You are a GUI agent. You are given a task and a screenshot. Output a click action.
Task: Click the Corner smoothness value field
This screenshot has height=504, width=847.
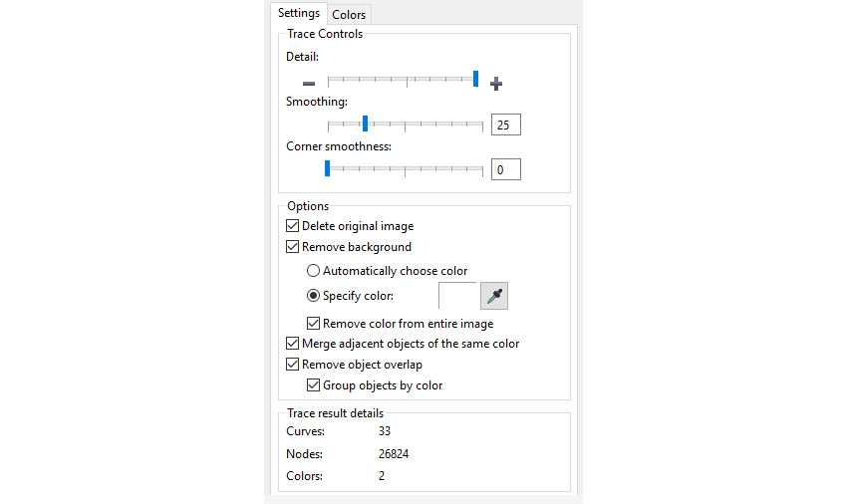[x=505, y=170]
